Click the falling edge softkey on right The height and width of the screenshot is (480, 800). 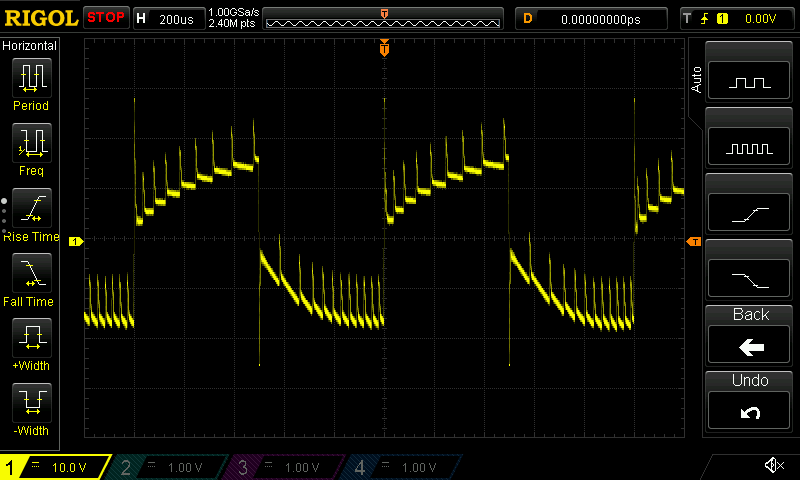pos(749,279)
